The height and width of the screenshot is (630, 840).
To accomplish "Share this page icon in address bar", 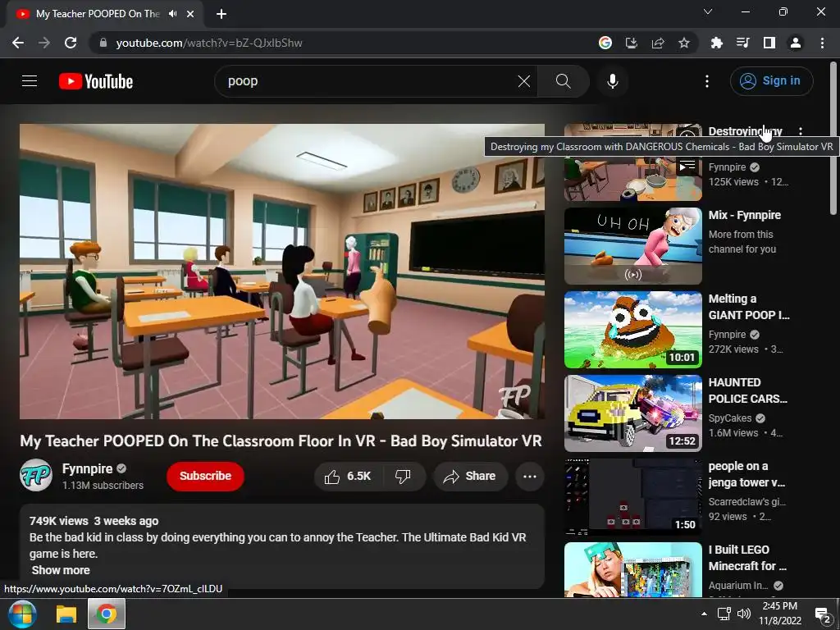I will pos(658,43).
